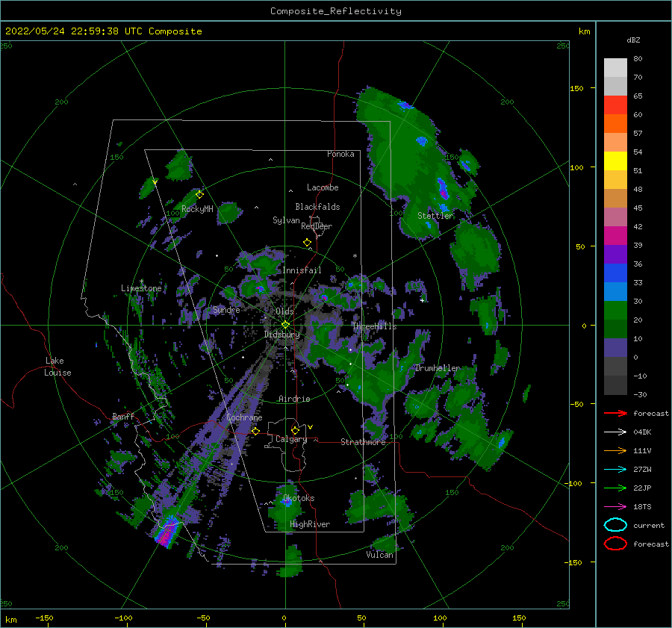Select the magenta 18TS arrow icon

click(615, 507)
